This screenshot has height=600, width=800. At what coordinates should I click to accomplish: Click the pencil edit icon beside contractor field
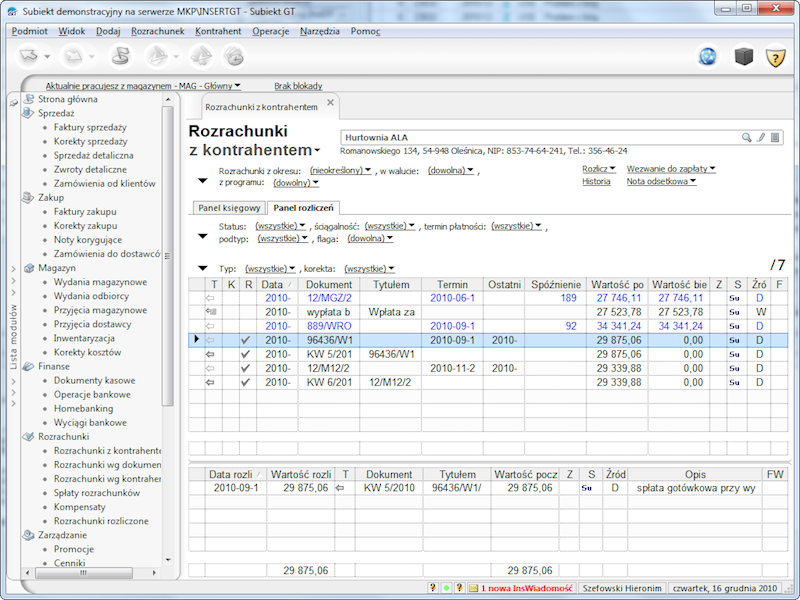pyautogui.click(x=761, y=136)
